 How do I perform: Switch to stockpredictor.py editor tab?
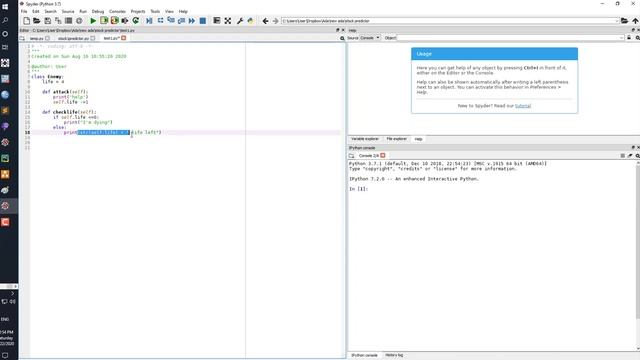pos(73,38)
